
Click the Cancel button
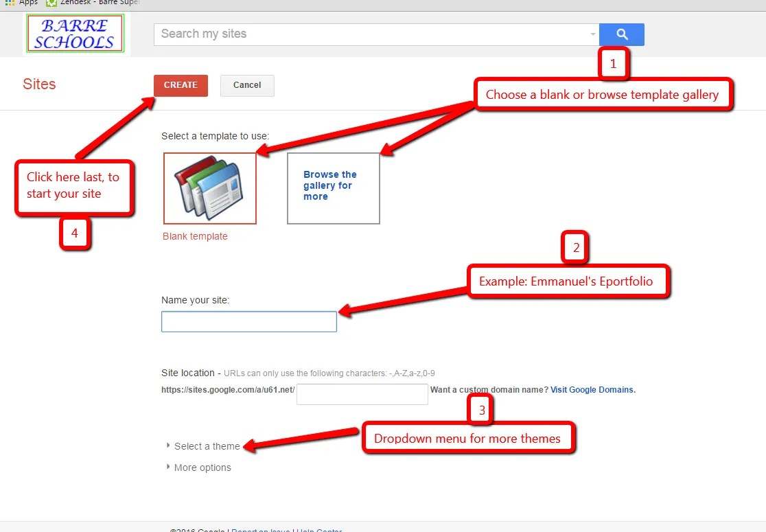pyautogui.click(x=246, y=85)
